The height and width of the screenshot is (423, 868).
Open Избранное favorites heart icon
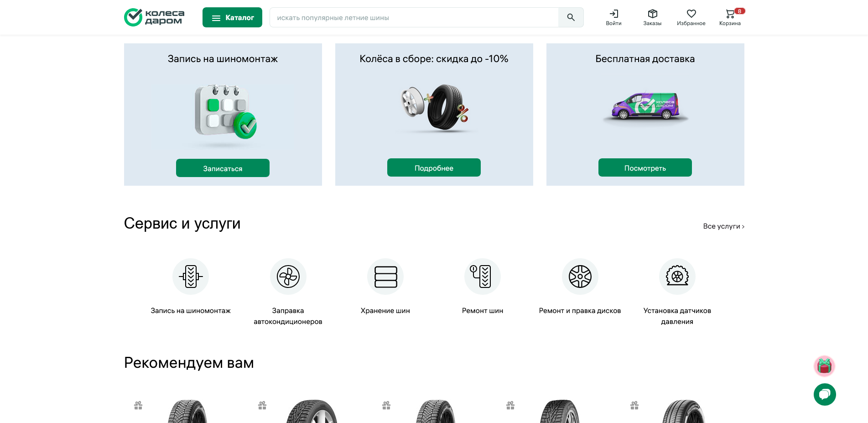click(691, 14)
